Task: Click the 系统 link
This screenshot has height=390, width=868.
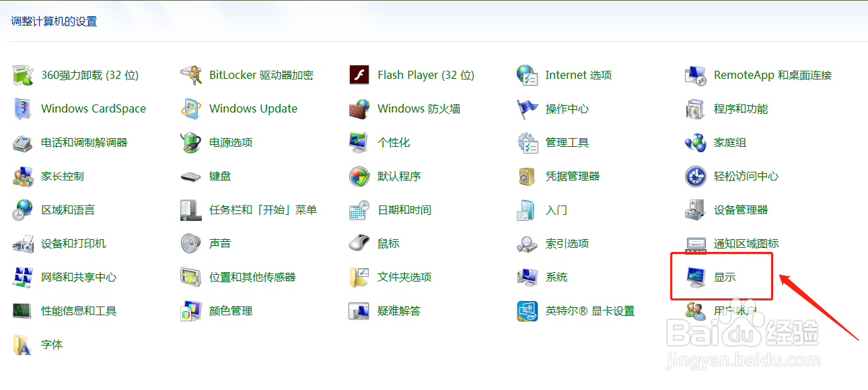Action: pos(556,278)
